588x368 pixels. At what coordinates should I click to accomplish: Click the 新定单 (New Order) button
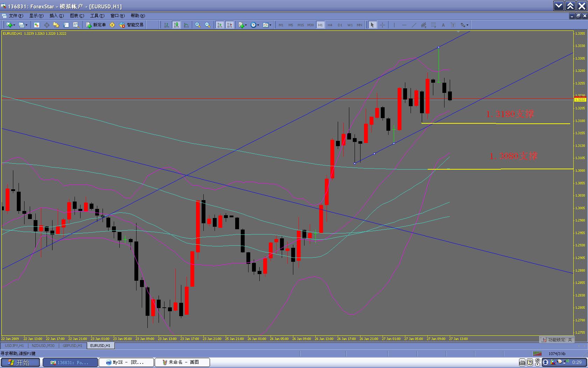[x=96, y=25]
